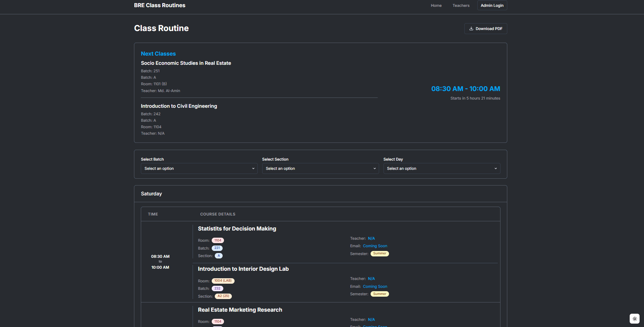
Task: Click the Download PDF button
Action: (485, 29)
